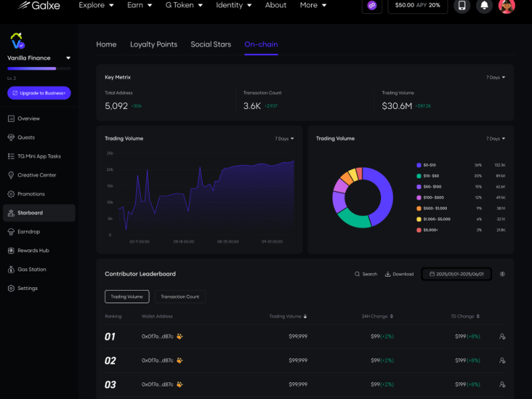The image size is (532, 399).
Task: Click the Galxe logo
Action: 39,5
